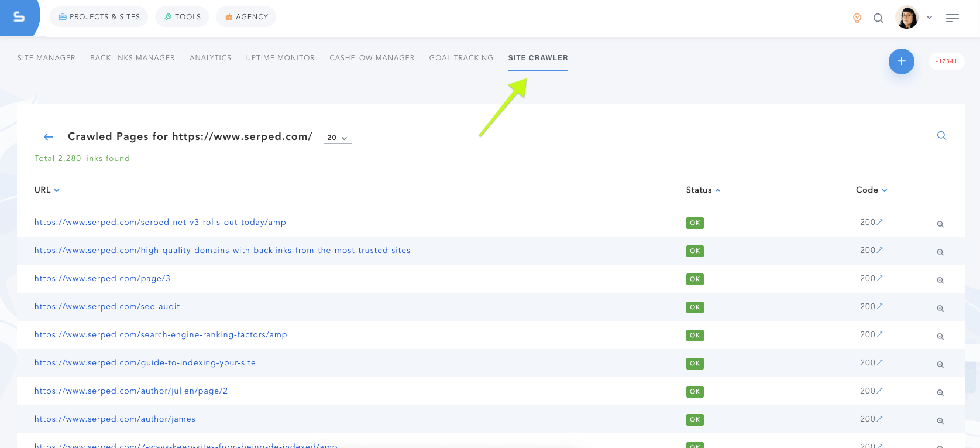Click OK status badge for page/3 row
The height and width of the screenshot is (448, 980).
695,279
